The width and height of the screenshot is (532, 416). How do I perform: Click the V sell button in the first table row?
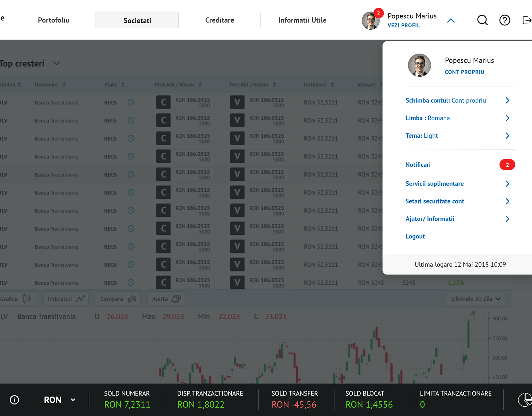[237, 102]
